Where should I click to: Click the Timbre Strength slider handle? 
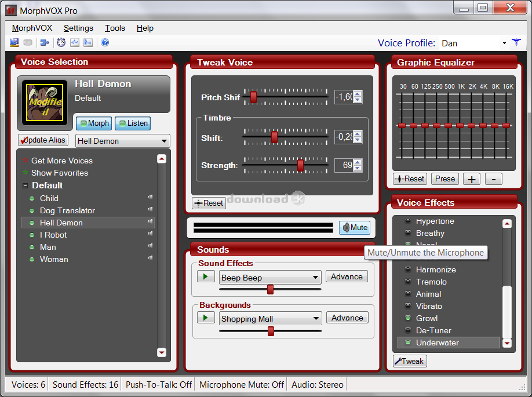[300, 165]
